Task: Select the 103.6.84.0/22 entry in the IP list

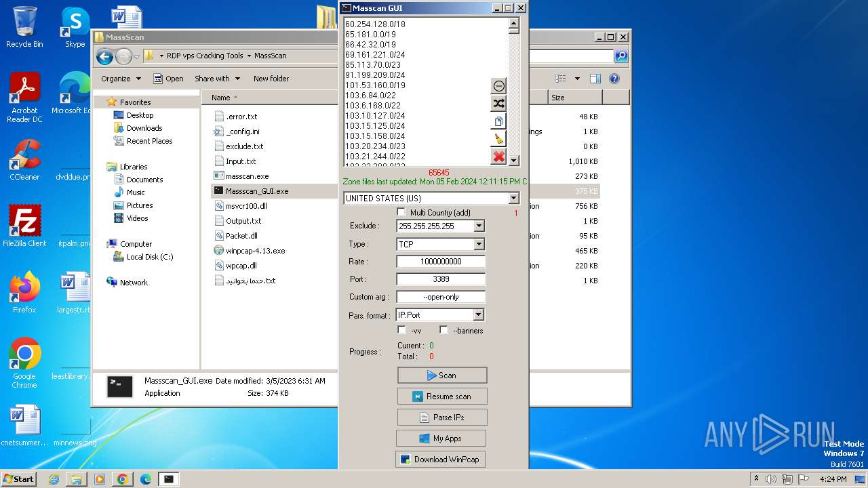Action: pyautogui.click(x=370, y=96)
